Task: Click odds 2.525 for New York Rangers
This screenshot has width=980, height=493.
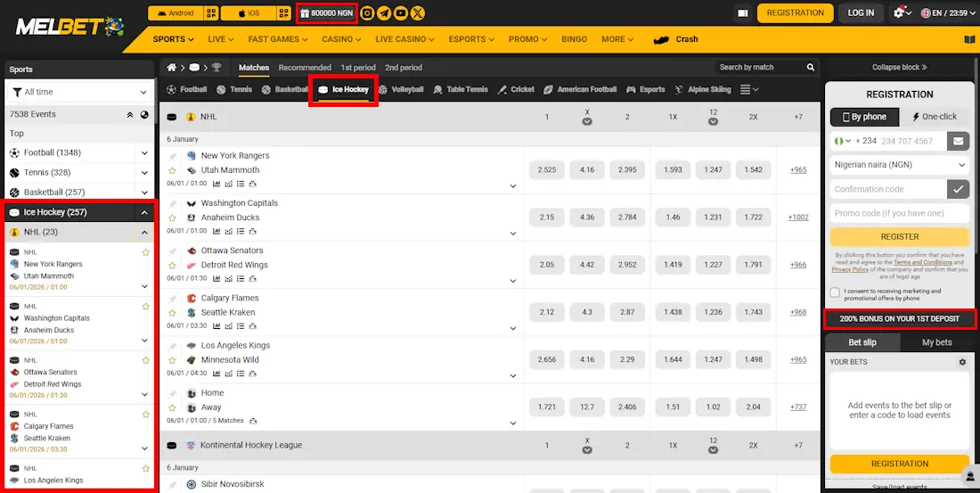Action: click(547, 170)
